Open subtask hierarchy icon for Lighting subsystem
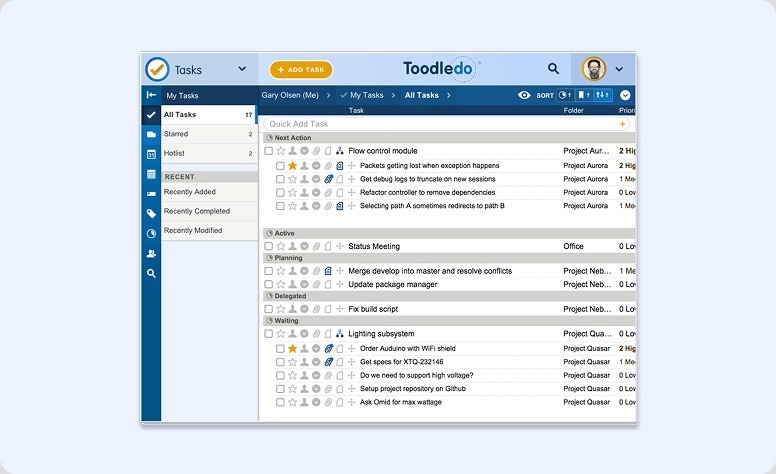Screen dimensions: 776x474 tap(340, 334)
